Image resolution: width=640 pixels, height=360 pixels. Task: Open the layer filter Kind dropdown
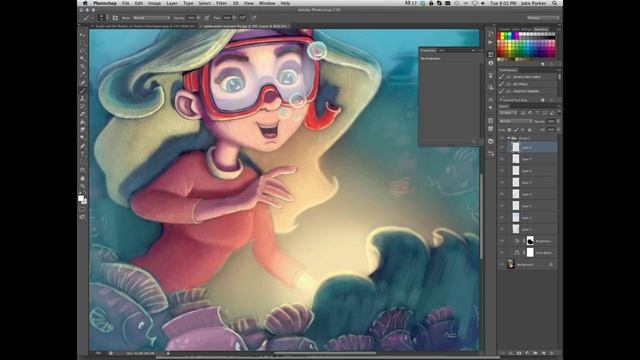click(x=508, y=113)
